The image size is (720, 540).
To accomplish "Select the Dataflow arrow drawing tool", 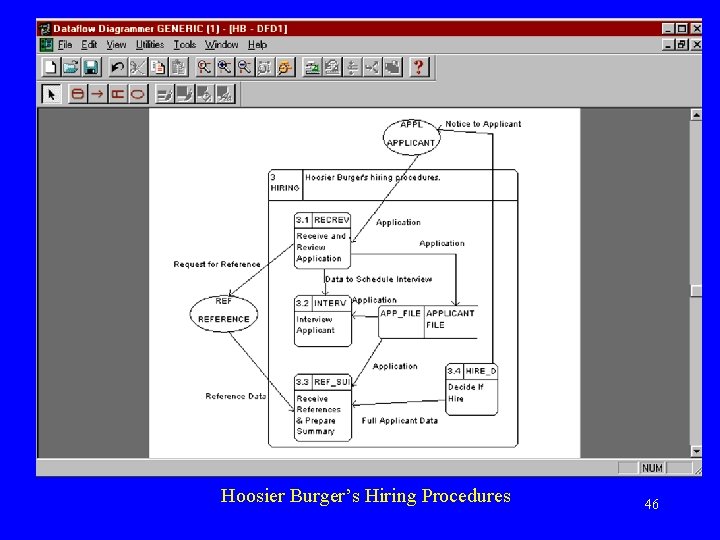I will pos(97,94).
